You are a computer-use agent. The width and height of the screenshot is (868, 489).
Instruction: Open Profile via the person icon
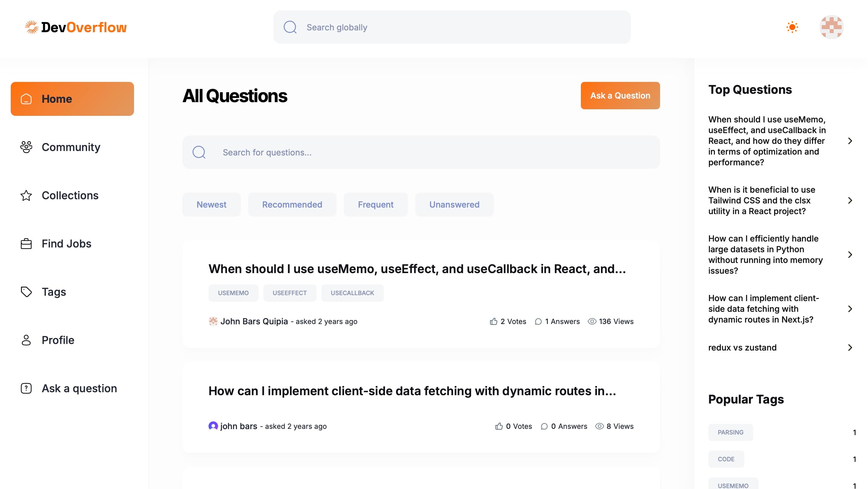(x=26, y=340)
